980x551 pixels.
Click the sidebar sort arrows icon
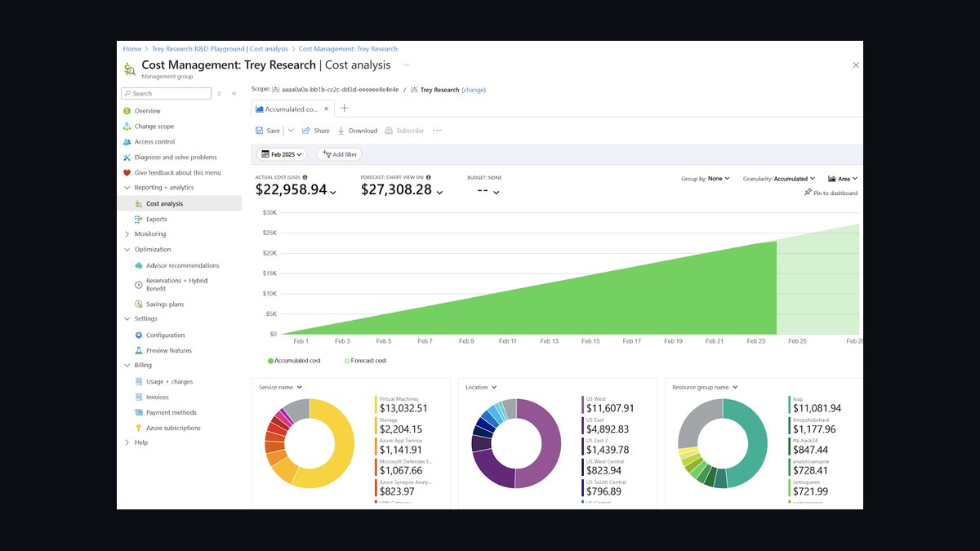(x=220, y=94)
